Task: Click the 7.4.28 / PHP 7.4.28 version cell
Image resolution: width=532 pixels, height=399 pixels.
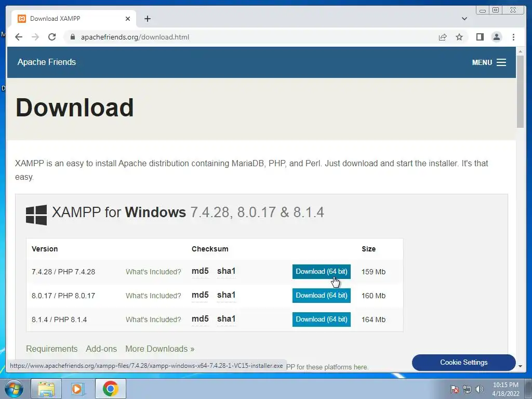Action: (63, 272)
